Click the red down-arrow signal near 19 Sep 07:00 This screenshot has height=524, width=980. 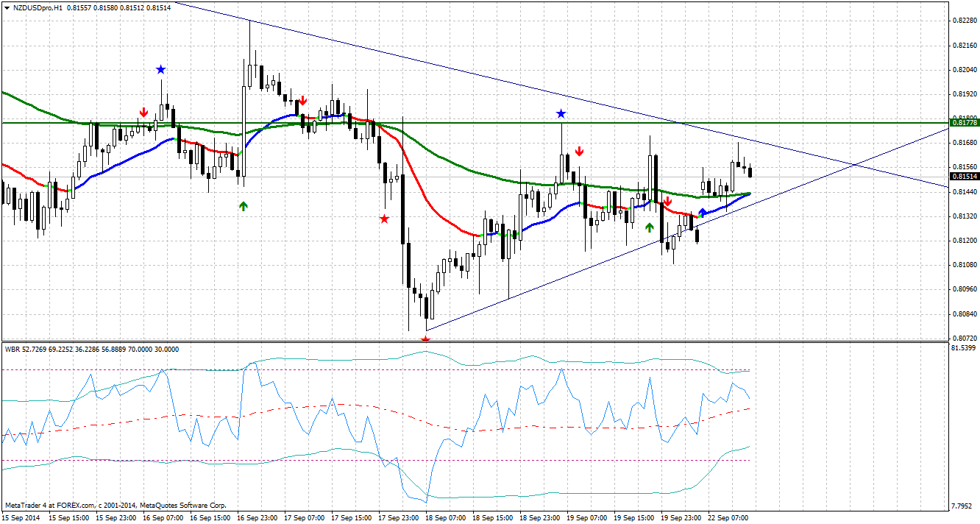tap(580, 152)
